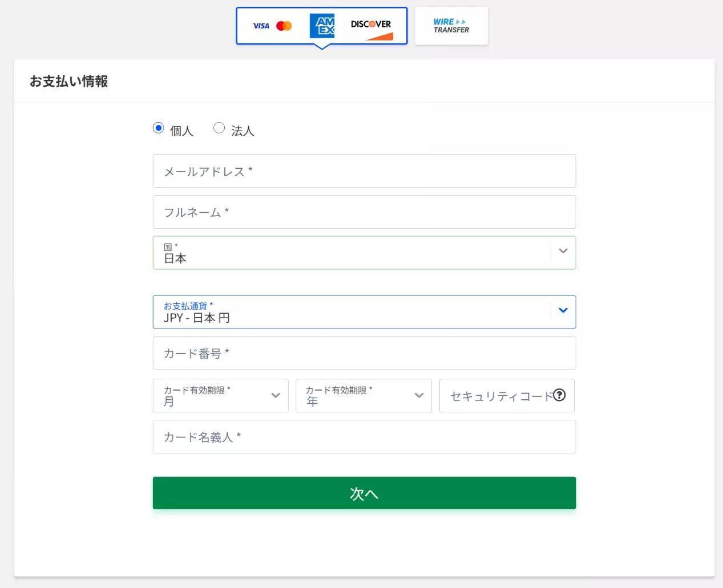Click the green 次へ button
Screen dimensions: 723x588
[364, 493]
